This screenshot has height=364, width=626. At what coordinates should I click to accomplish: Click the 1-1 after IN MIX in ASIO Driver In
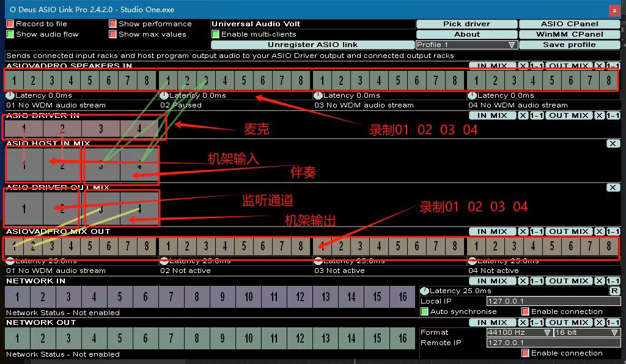click(537, 115)
